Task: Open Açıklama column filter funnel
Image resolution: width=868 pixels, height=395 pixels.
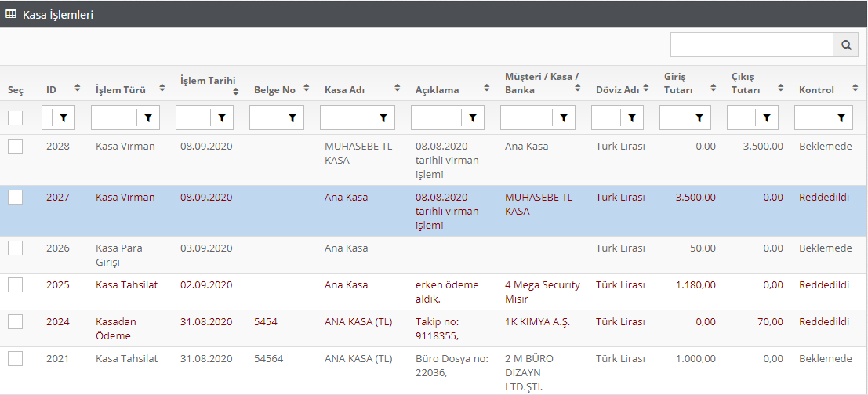Action: coord(473,118)
